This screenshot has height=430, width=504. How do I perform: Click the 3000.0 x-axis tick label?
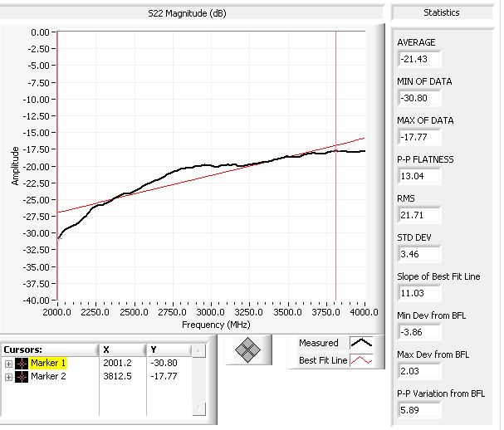211,312
